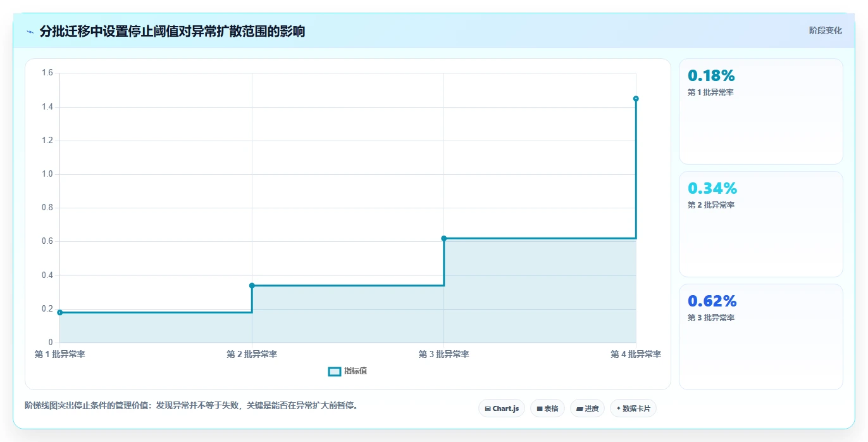Select the 进度 tag button
The height and width of the screenshot is (442, 868).
click(x=587, y=408)
